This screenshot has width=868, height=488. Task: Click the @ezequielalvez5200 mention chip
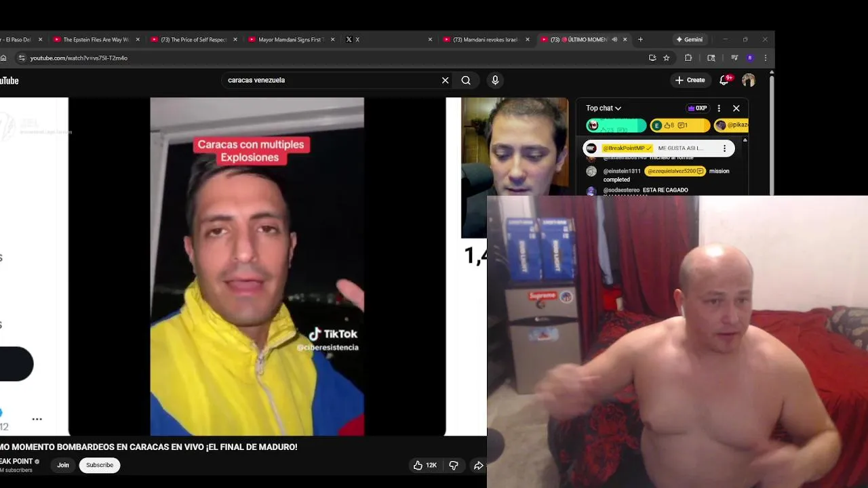point(675,171)
